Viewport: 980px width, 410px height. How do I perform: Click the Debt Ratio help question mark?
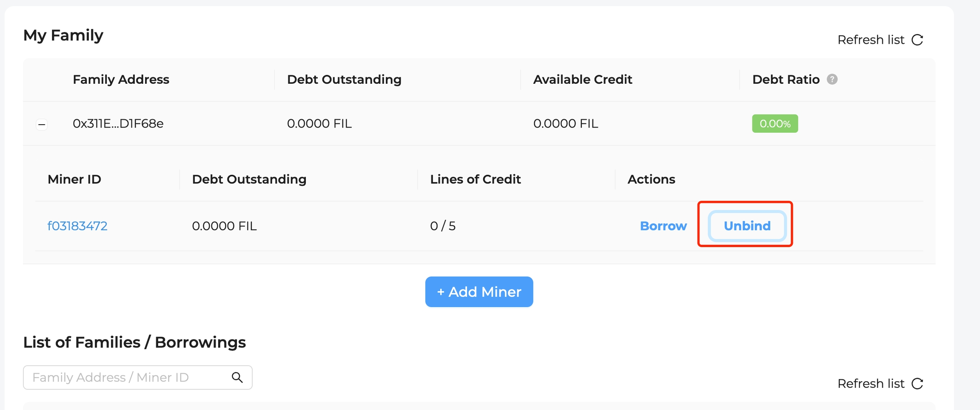pos(832,80)
